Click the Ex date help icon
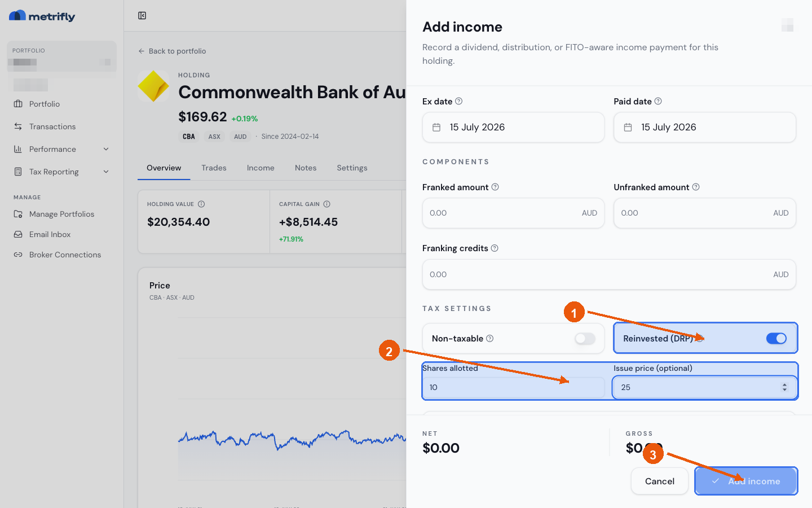Screen dimensions: 812x508 [459, 101]
